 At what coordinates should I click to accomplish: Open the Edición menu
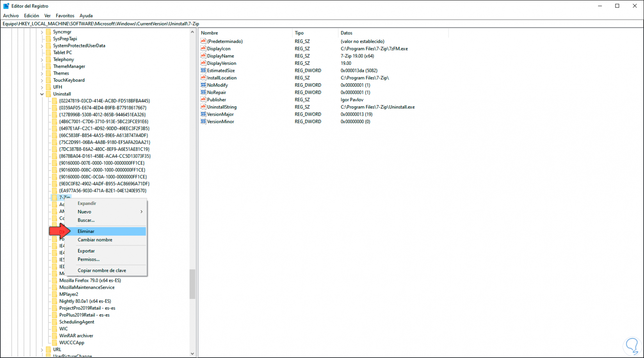[32, 16]
